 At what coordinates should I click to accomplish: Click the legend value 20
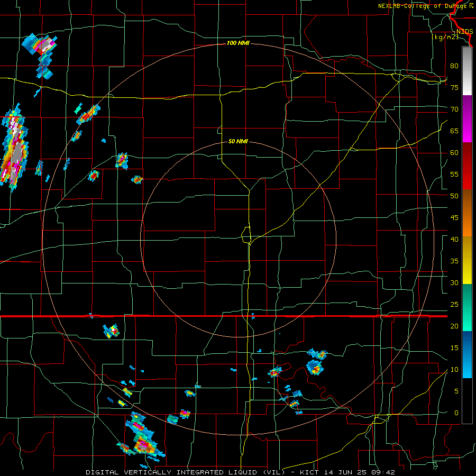click(454, 326)
